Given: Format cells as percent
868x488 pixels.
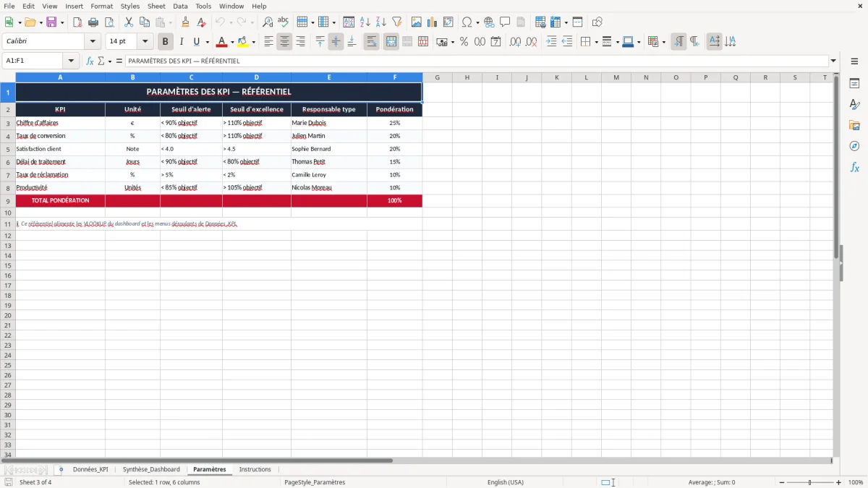Looking at the screenshot, I should tap(464, 42).
